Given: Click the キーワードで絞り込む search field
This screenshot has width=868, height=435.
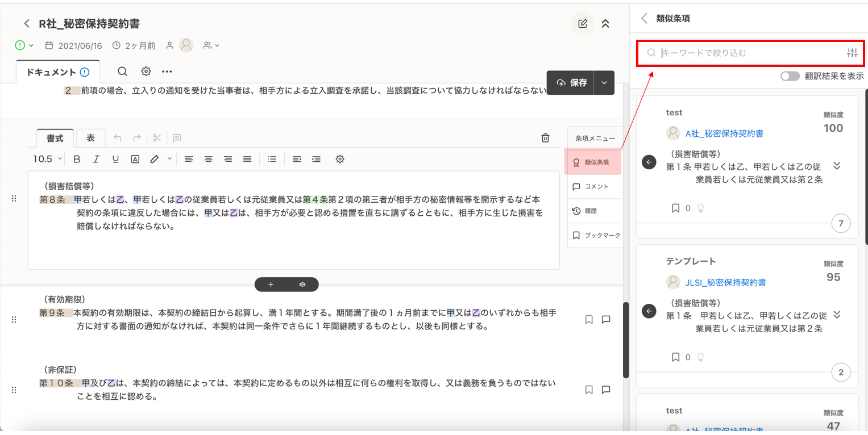Looking at the screenshot, I should (x=750, y=53).
